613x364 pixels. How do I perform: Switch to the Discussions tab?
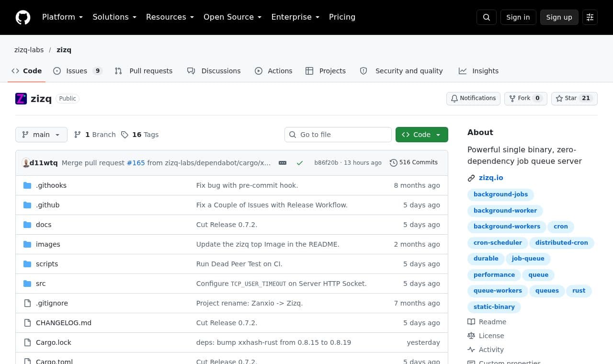(214, 71)
